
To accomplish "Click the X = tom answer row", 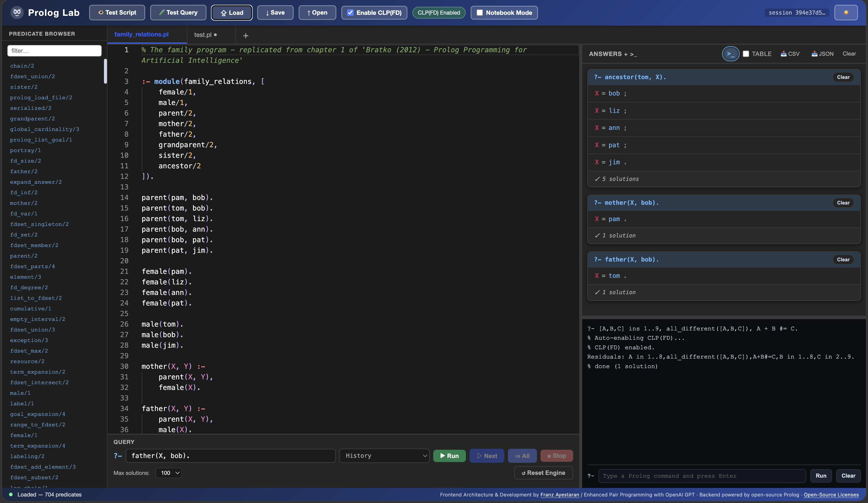I will pos(724,276).
